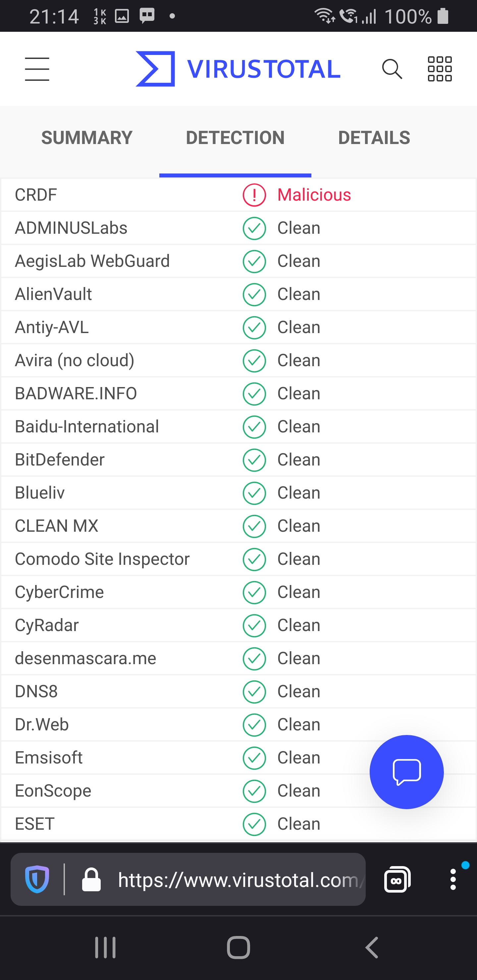
Task: Click the green check icon beside Dr.Web
Action: [254, 724]
